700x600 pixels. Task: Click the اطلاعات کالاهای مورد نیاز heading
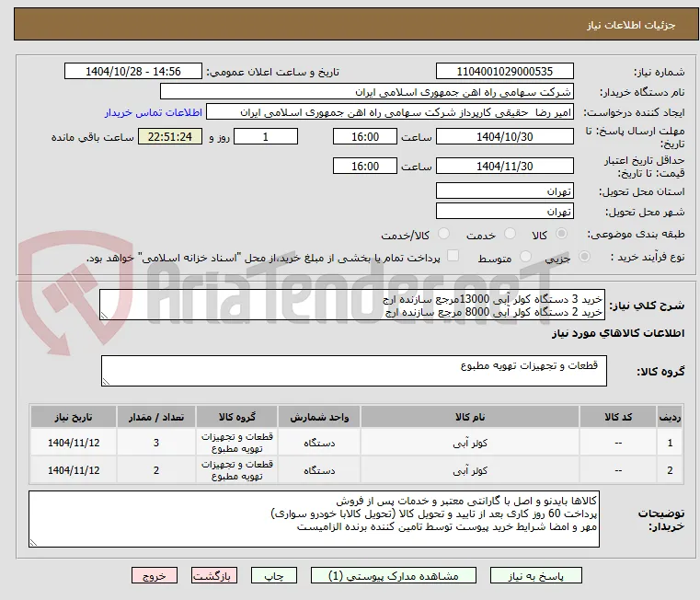pyautogui.click(x=618, y=333)
